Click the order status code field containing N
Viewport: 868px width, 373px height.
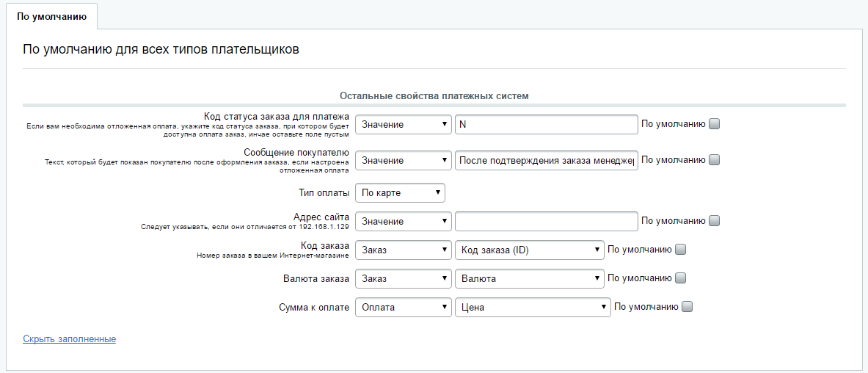(x=546, y=125)
